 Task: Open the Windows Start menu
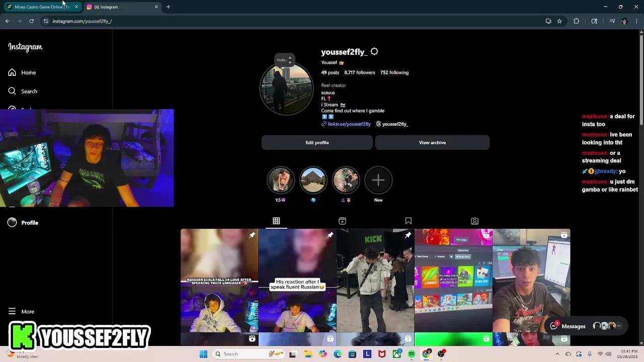pyautogui.click(x=203, y=354)
